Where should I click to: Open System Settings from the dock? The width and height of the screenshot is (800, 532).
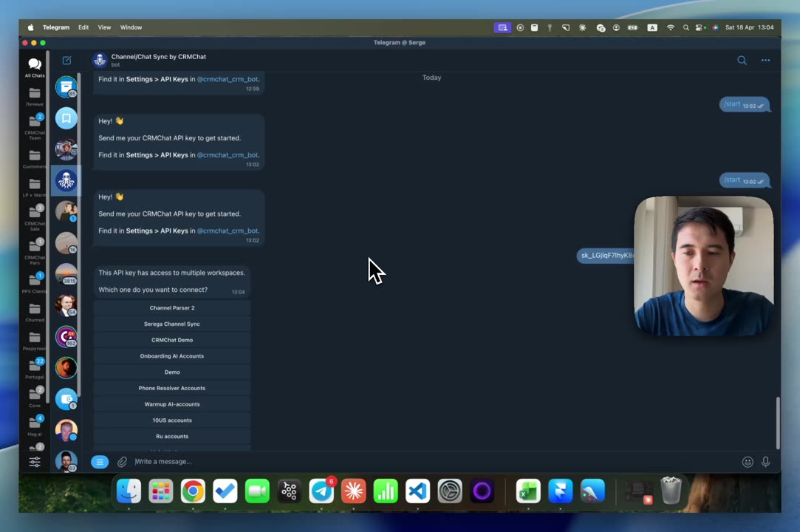coord(449,491)
